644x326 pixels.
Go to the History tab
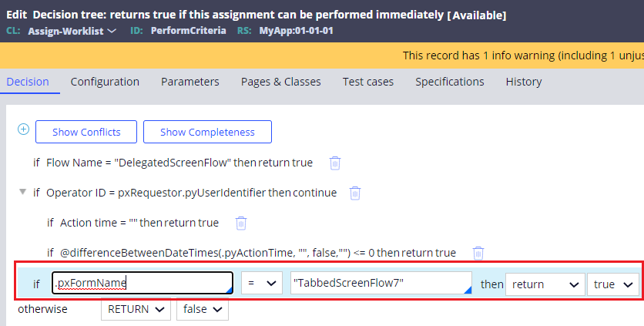click(x=524, y=82)
